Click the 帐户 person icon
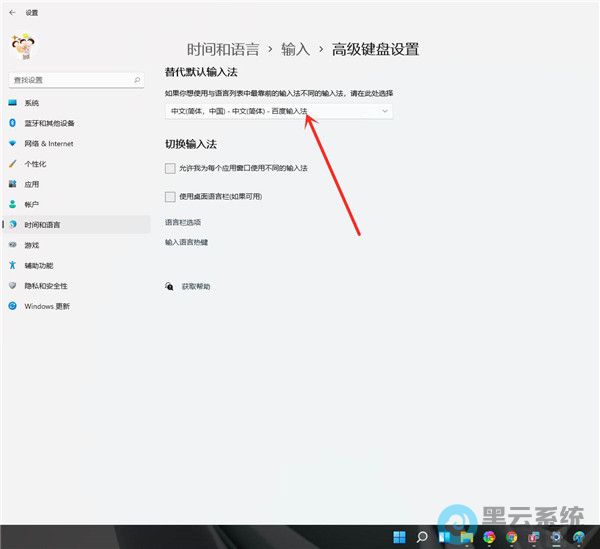Image resolution: width=600 pixels, height=549 pixels. coord(13,204)
